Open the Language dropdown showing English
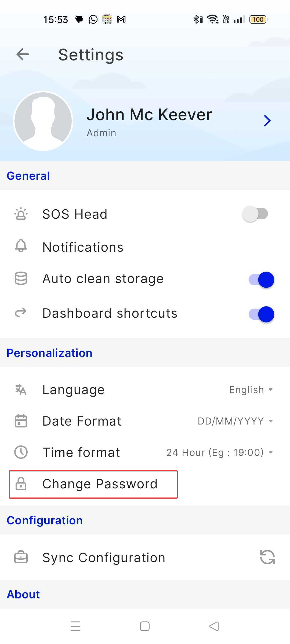This screenshot has height=644, width=290. (x=251, y=390)
